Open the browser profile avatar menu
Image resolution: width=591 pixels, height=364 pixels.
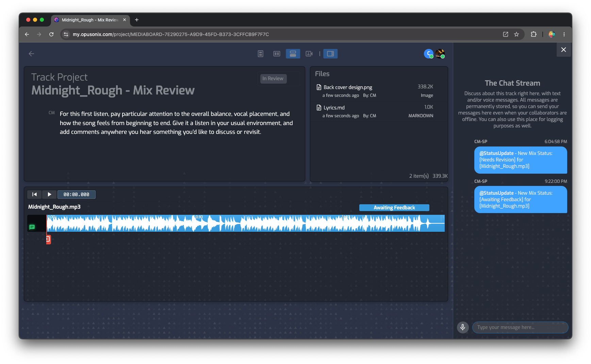tap(552, 34)
